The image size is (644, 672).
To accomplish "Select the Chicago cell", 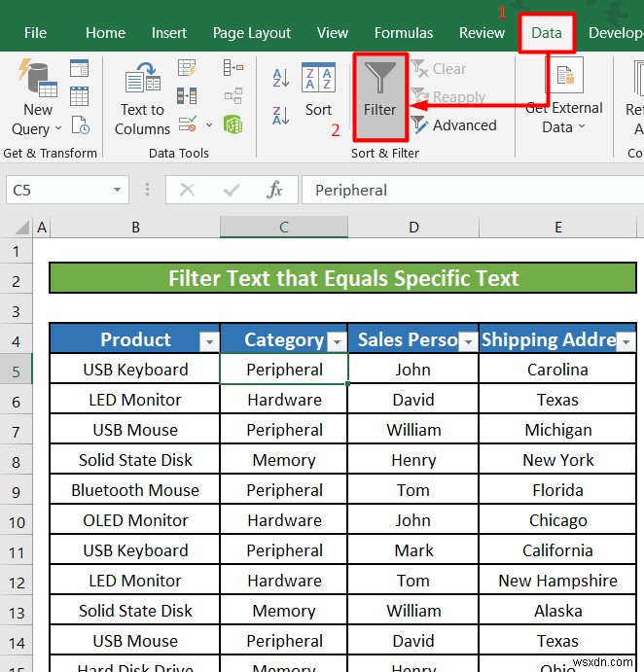I will click(x=557, y=520).
